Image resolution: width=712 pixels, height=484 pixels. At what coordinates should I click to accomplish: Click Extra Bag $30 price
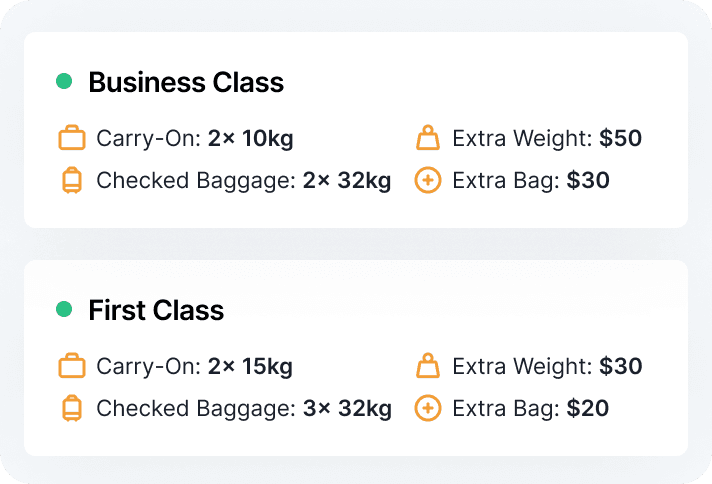click(x=588, y=180)
